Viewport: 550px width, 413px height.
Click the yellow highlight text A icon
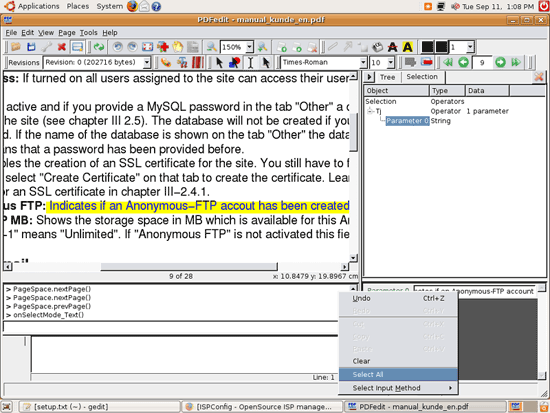click(x=408, y=47)
